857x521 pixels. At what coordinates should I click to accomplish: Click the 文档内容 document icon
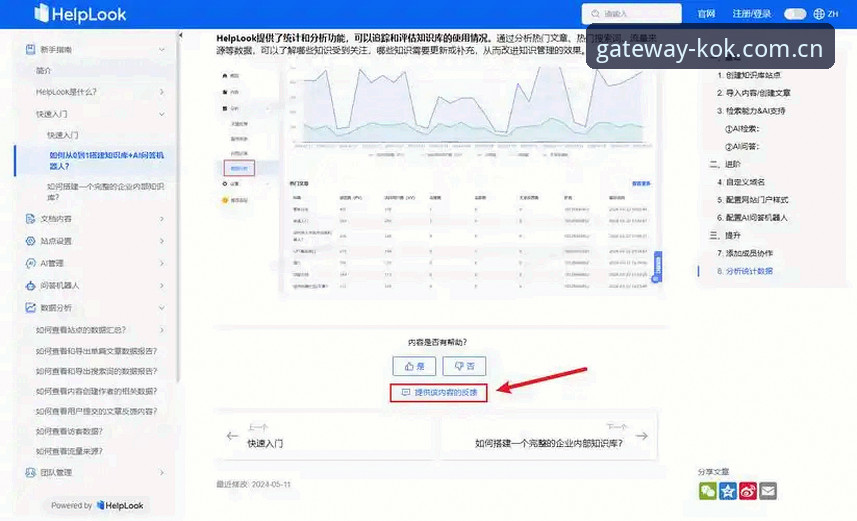pos(31,219)
